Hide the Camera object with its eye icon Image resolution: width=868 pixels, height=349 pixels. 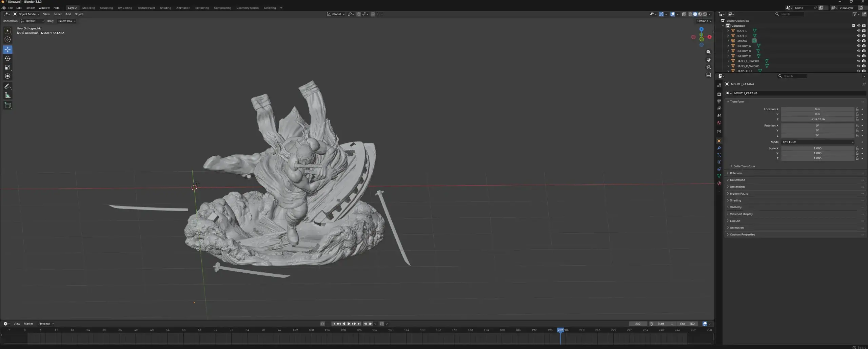[x=859, y=41]
